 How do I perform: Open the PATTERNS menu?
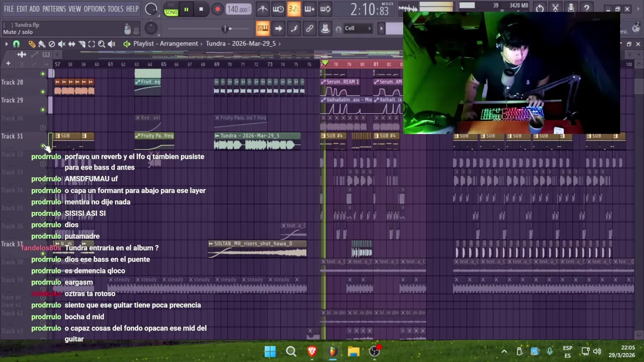click(x=54, y=9)
